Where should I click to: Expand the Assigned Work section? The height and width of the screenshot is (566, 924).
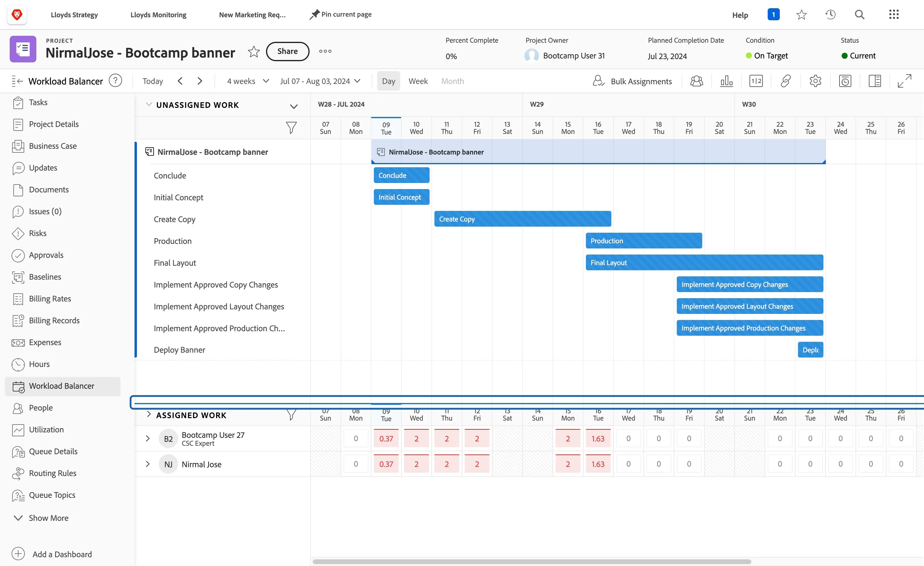(149, 415)
